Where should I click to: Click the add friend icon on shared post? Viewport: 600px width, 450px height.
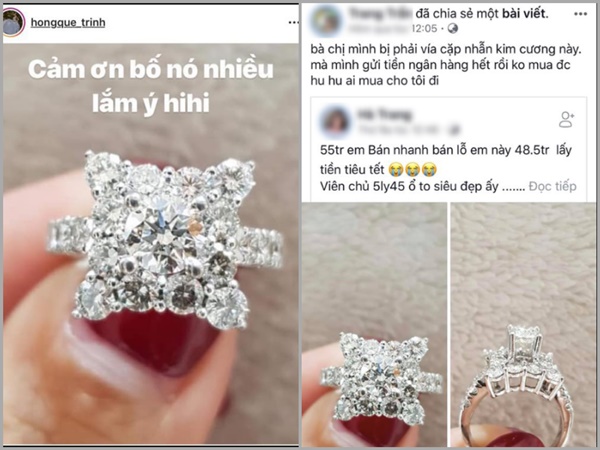(567, 119)
